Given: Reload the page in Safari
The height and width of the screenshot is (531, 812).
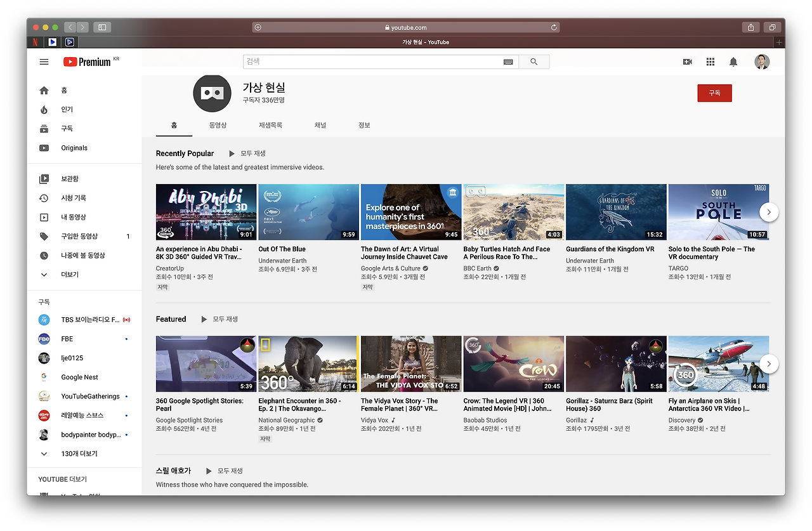Looking at the screenshot, I should click(x=554, y=27).
